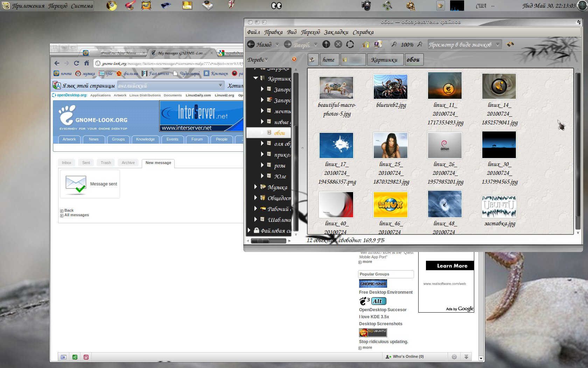Switch to the Archive tab
Viewport: 588px width, 368px height.
pyautogui.click(x=128, y=163)
